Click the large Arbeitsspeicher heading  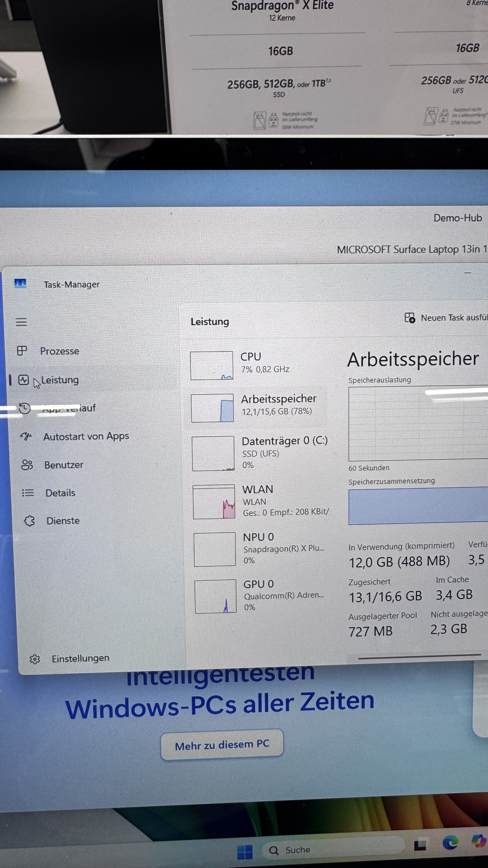tap(413, 359)
